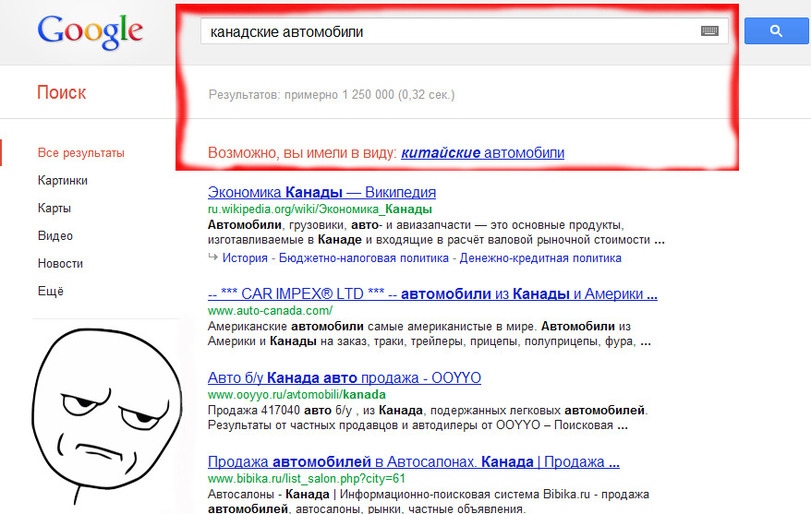Switch to 'Картинки' results
The height and width of the screenshot is (514, 811).
click(62, 181)
